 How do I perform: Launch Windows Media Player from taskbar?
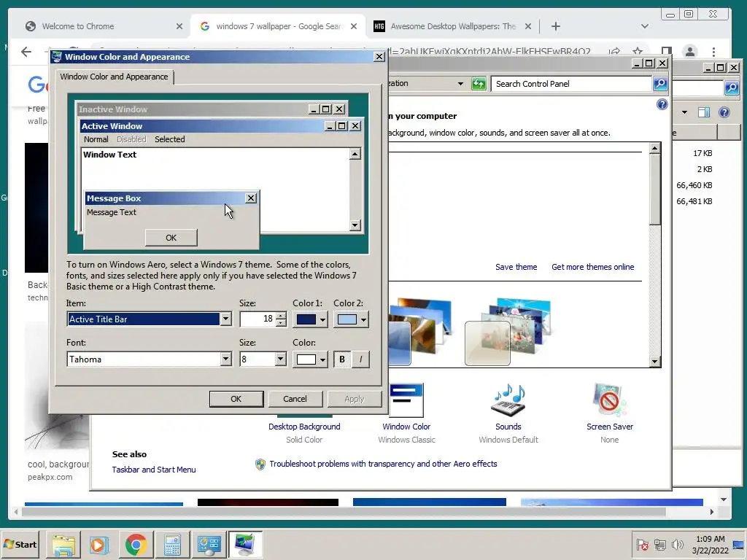click(99, 545)
